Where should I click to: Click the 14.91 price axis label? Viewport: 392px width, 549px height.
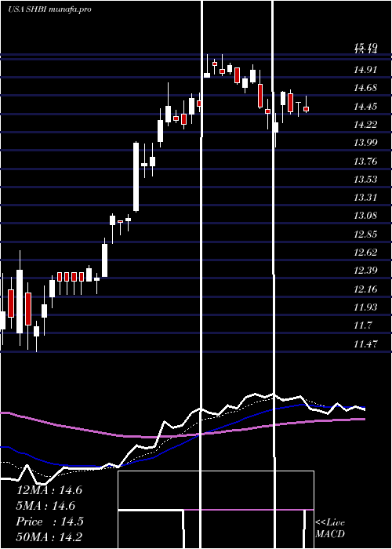pyautogui.click(x=365, y=70)
